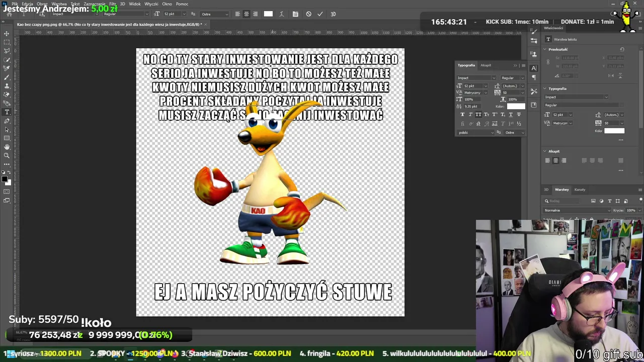Select the Rectangle shape tool

pos(7,138)
